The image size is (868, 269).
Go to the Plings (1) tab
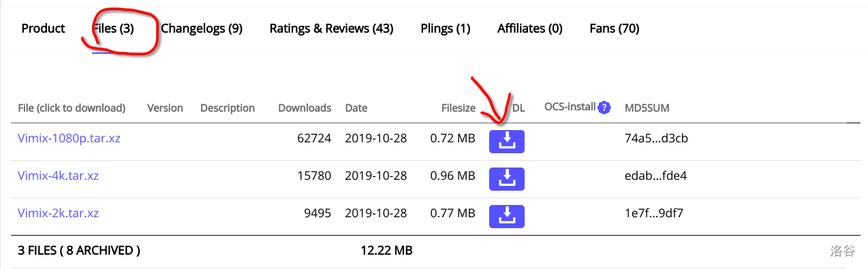coord(446,29)
